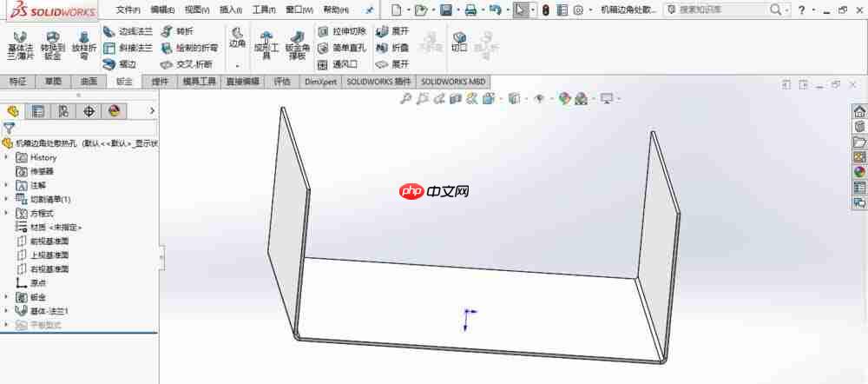The width and height of the screenshot is (868, 384).
Task: Open the 插入 Insert menu
Action: coord(230,10)
